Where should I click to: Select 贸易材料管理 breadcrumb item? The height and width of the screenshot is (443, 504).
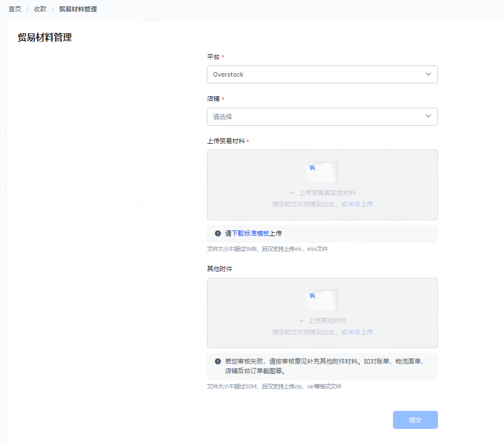(x=78, y=10)
